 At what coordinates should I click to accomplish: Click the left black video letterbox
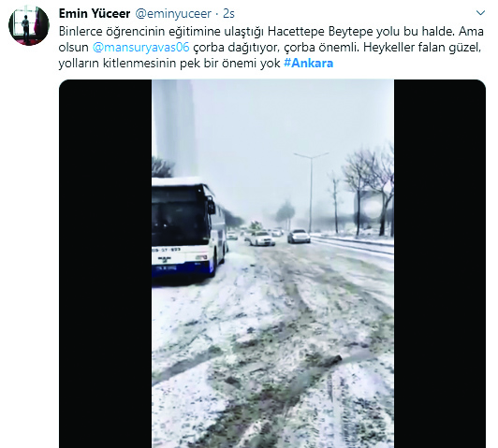106,264
